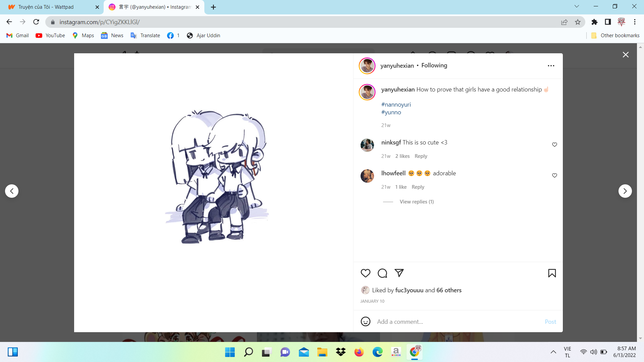644x362 pixels.
Task: Close the Instagram post overlay
Action: pyautogui.click(x=626, y=55)
